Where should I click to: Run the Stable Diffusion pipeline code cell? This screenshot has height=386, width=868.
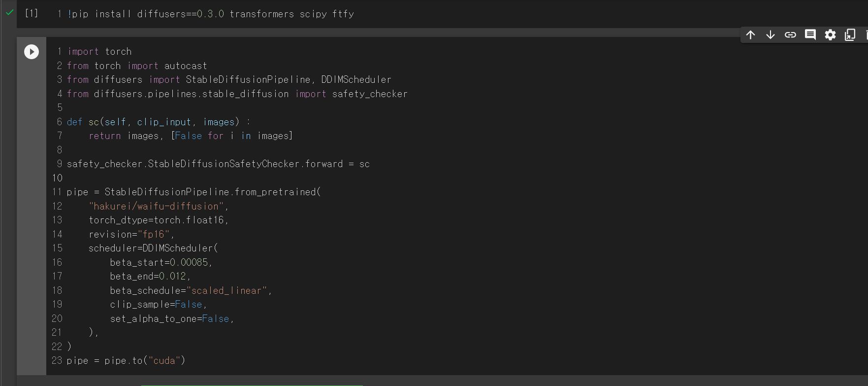32,52
